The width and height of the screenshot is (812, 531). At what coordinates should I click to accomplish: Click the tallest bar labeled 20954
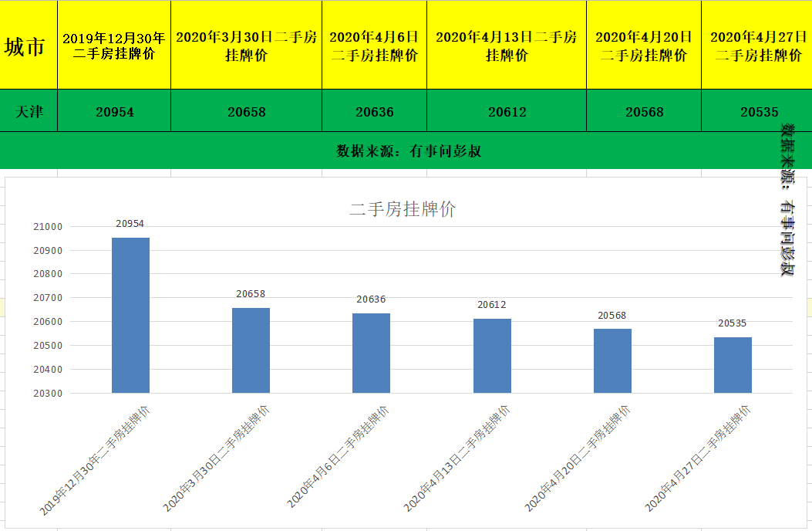pos(130,316)
